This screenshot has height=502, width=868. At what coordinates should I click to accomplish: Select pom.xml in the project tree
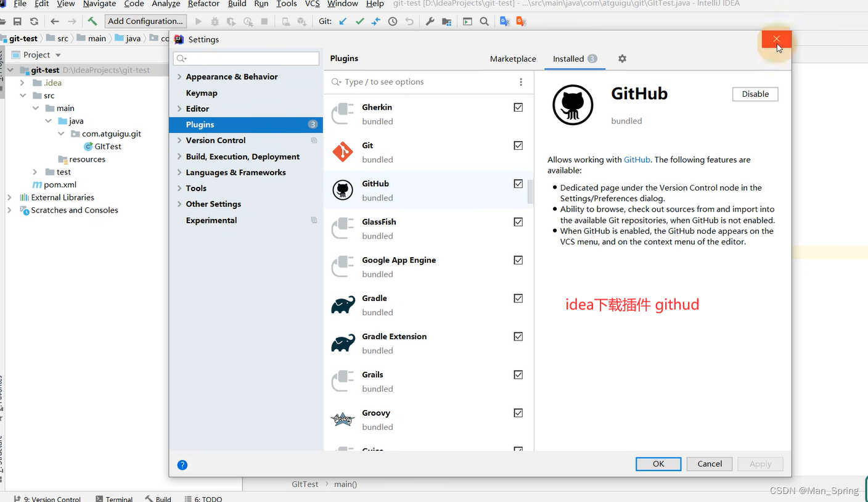pos(60,184)
